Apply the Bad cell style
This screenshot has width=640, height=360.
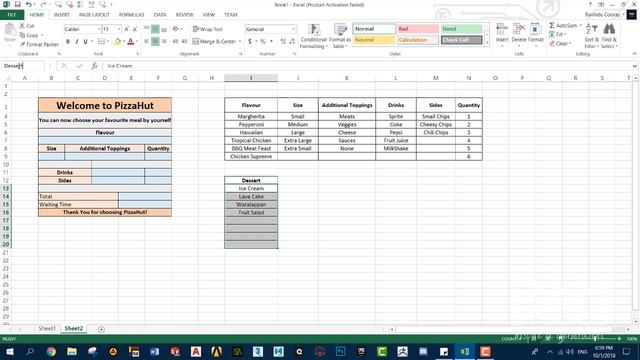pyautogui.click(x=418, y=29)
